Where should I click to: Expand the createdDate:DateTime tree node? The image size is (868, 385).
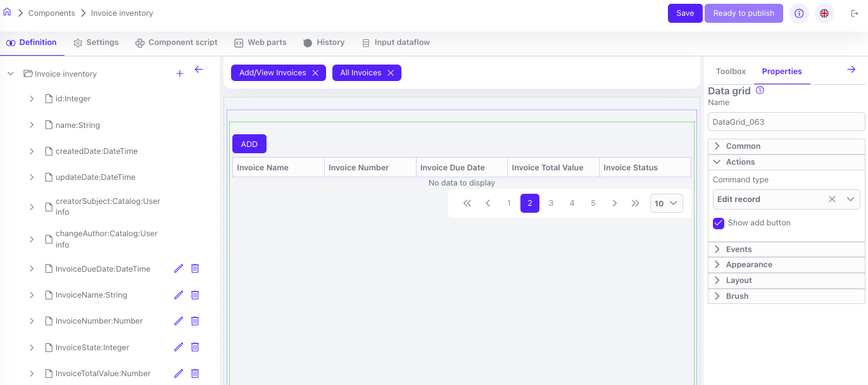click(32, 151)
